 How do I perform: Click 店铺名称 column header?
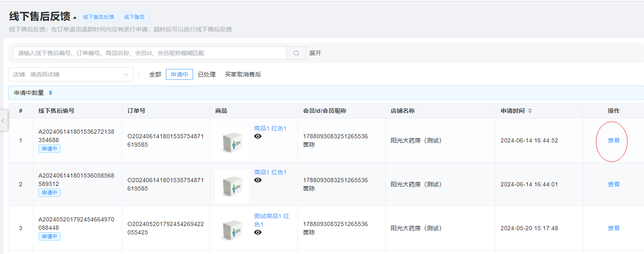tap(403, 111)
